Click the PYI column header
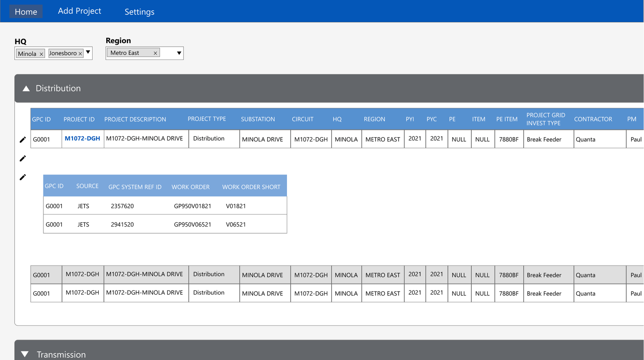Screen dimensions: 644x360 coord(410,119)
